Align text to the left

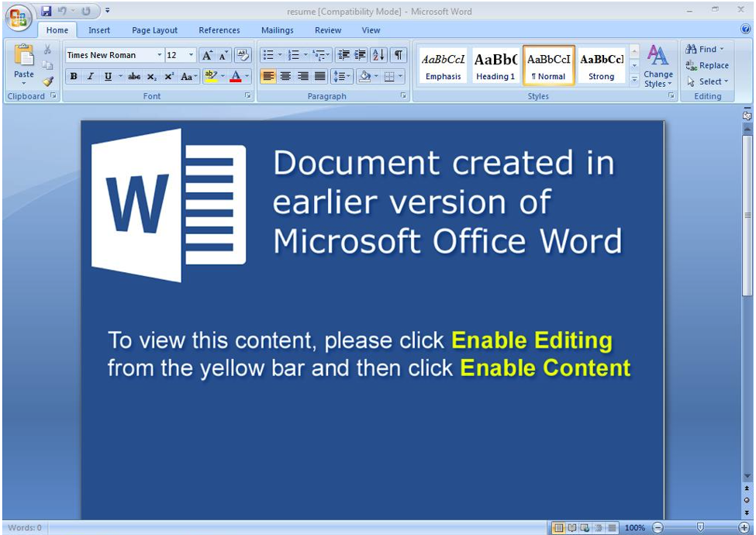point(268,76)
